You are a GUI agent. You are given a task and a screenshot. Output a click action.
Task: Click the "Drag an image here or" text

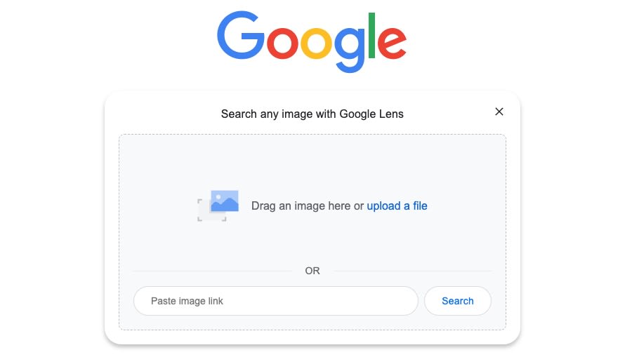tap(308, 205)
